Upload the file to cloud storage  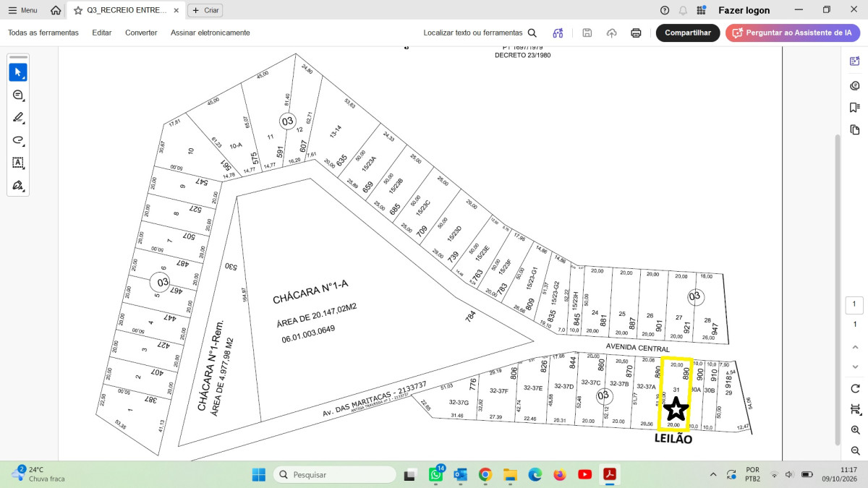pyautogui.click(x=611, y=33)
